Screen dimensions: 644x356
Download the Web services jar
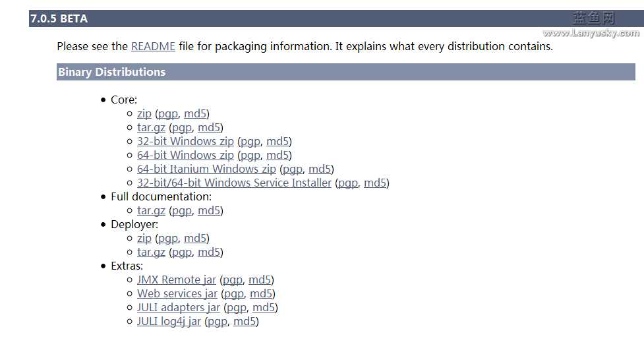[177, 293]
